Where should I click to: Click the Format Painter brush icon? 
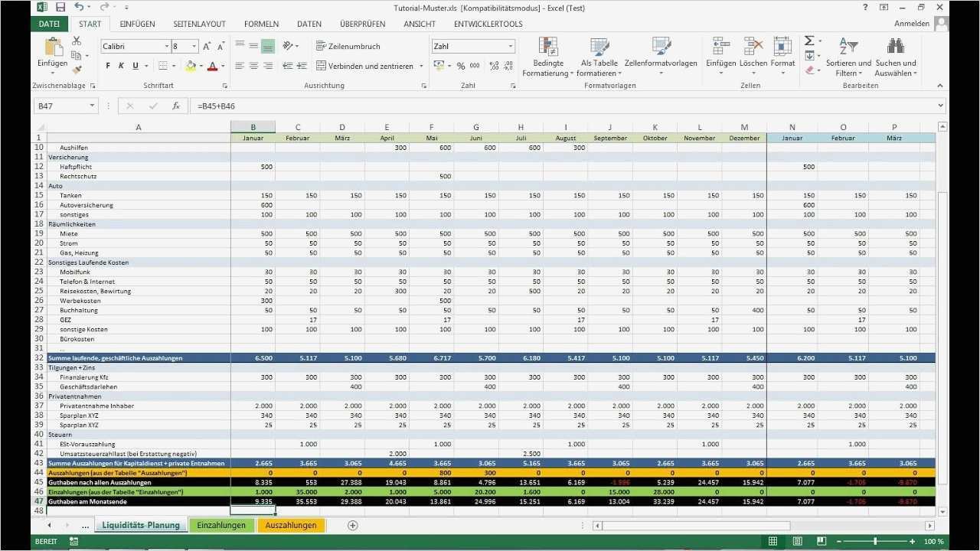[77, 70]
